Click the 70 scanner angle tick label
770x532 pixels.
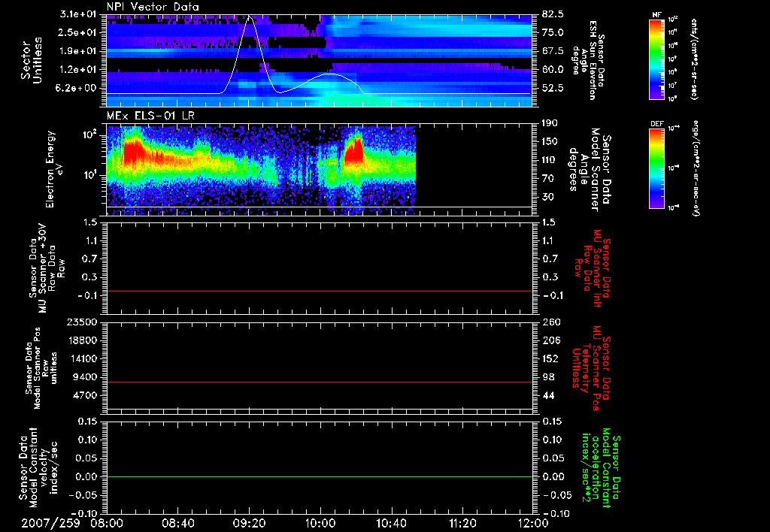pos(548,178)
